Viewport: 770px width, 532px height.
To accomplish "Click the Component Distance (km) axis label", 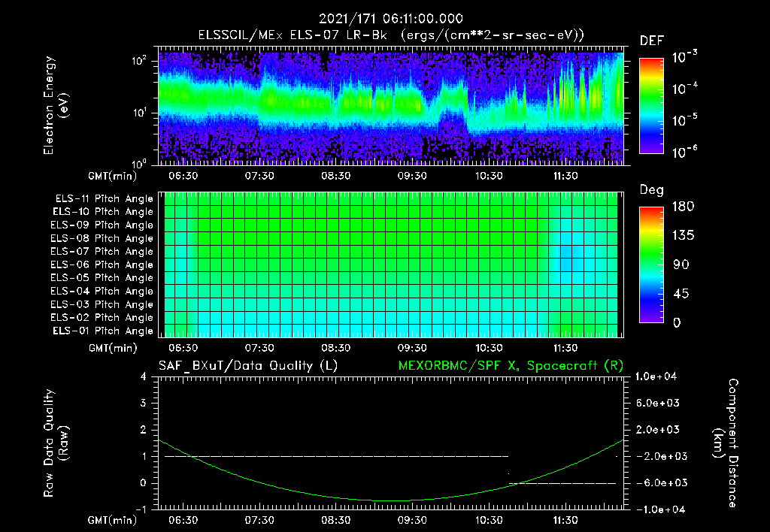I will (x=726, y=443).
